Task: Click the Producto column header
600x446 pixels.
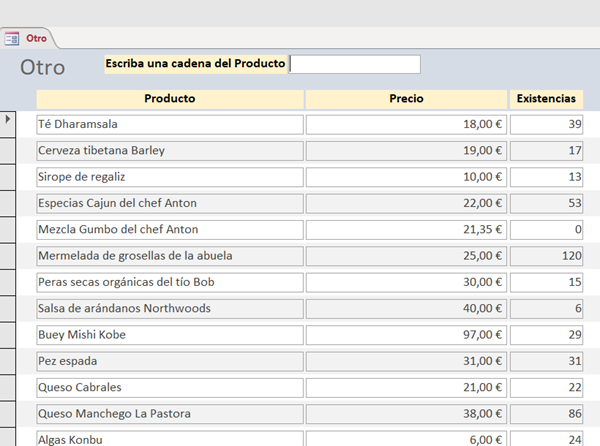Action: (x=170, y=99)
